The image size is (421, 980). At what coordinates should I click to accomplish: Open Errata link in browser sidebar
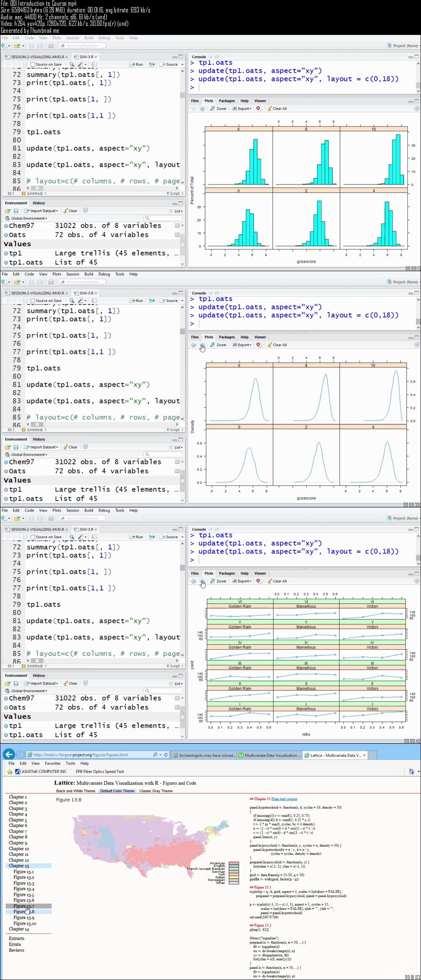pos(15,944)
